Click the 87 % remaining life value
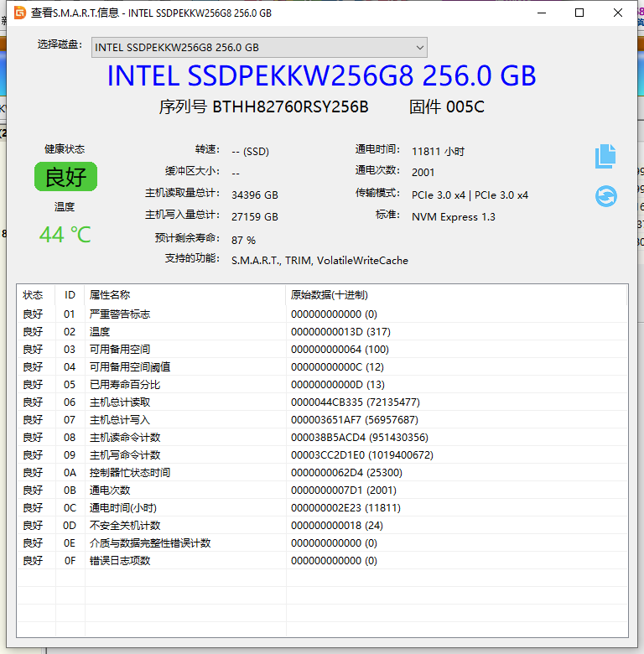 [243, 240]
